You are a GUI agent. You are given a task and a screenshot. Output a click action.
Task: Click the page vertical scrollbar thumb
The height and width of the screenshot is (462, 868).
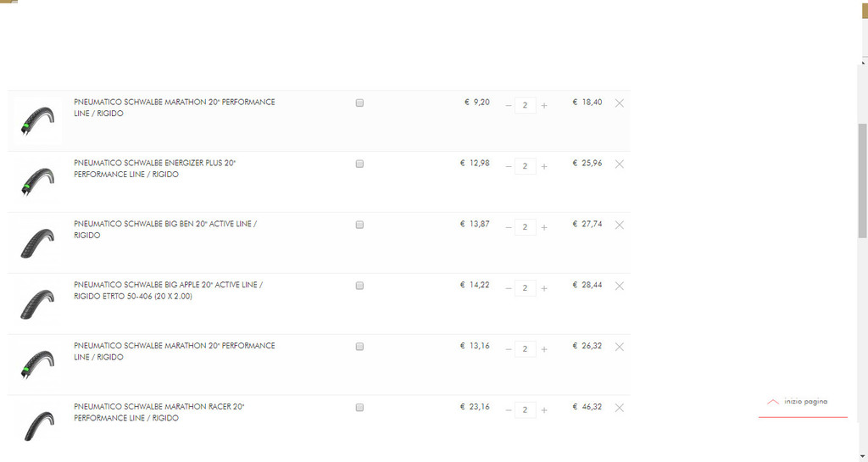click(x=862, y=181)
